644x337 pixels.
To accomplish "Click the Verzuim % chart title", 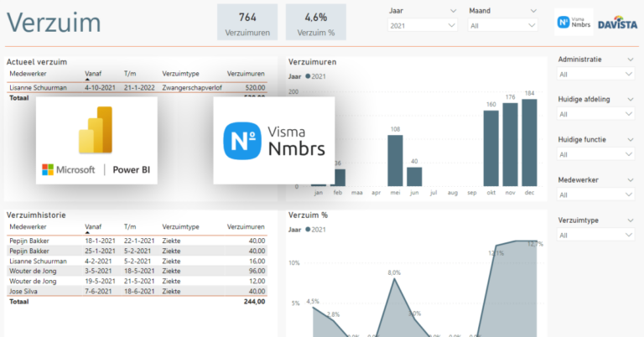I will [x=308, y=215].
